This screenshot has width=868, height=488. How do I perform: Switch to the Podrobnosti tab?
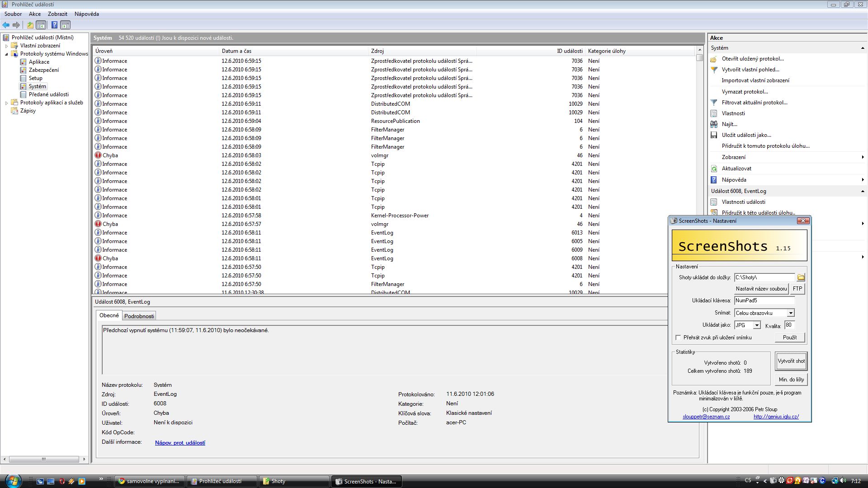tap(139, 316)
